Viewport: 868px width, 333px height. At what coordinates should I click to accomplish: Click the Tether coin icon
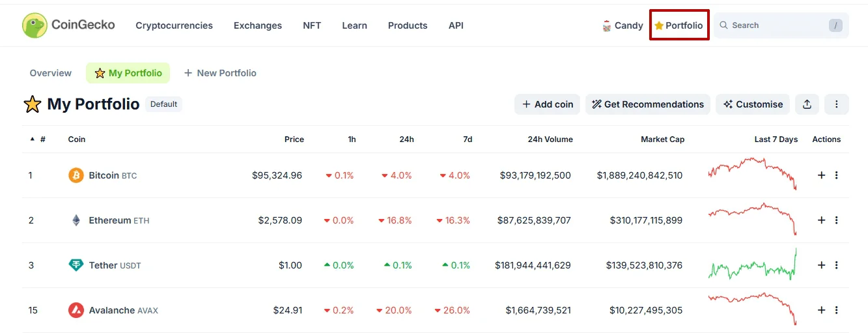pos(76,265)
